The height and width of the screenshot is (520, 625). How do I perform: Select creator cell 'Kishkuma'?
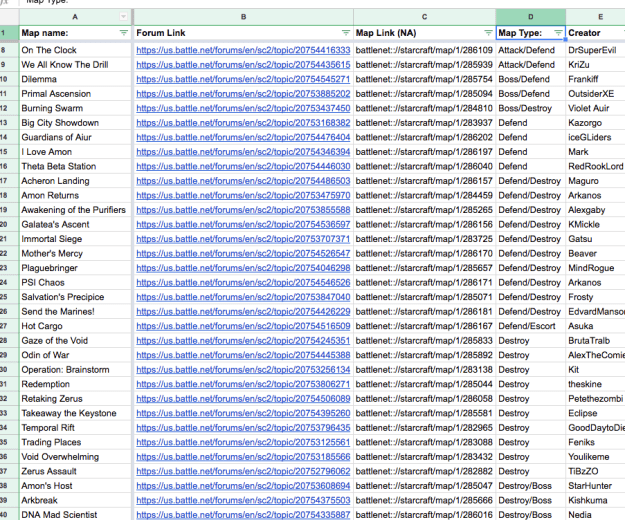click(596, 500)
